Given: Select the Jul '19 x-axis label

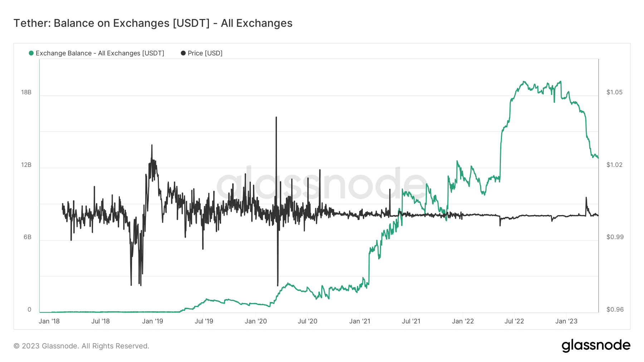Looking at the screenshot, I should tap(204, 321).
